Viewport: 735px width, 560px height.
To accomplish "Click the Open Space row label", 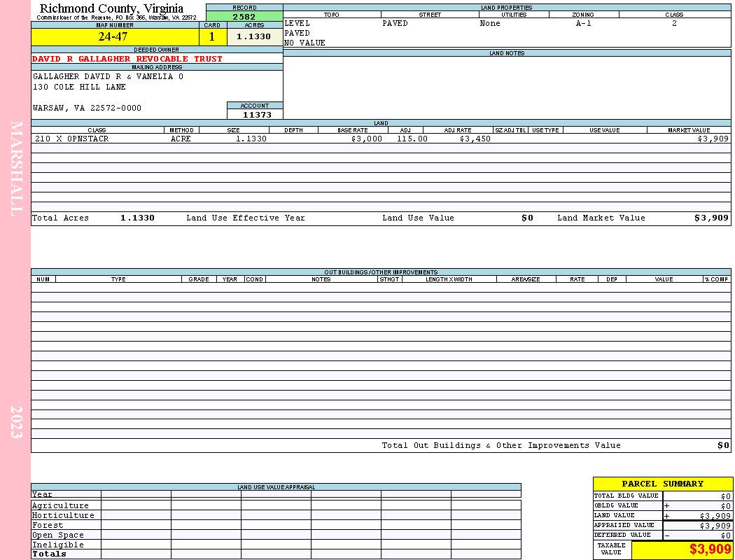I will (x=57, y=535).
